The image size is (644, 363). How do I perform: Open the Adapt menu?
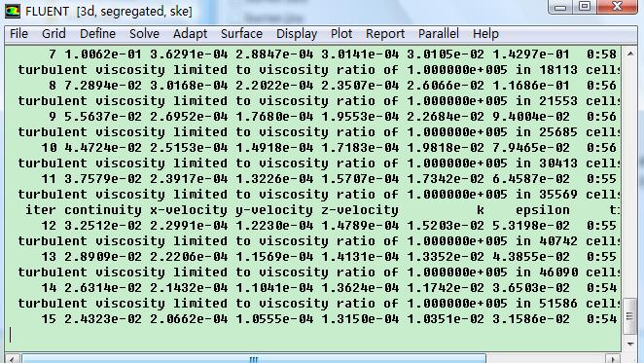(190, 34)
